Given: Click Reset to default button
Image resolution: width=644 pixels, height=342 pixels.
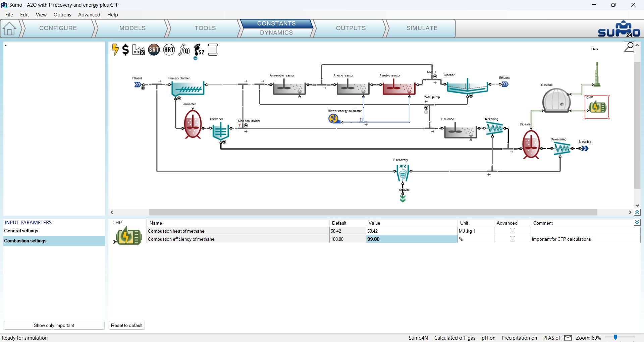Looking at the screenshot, I should click(127, 325).
